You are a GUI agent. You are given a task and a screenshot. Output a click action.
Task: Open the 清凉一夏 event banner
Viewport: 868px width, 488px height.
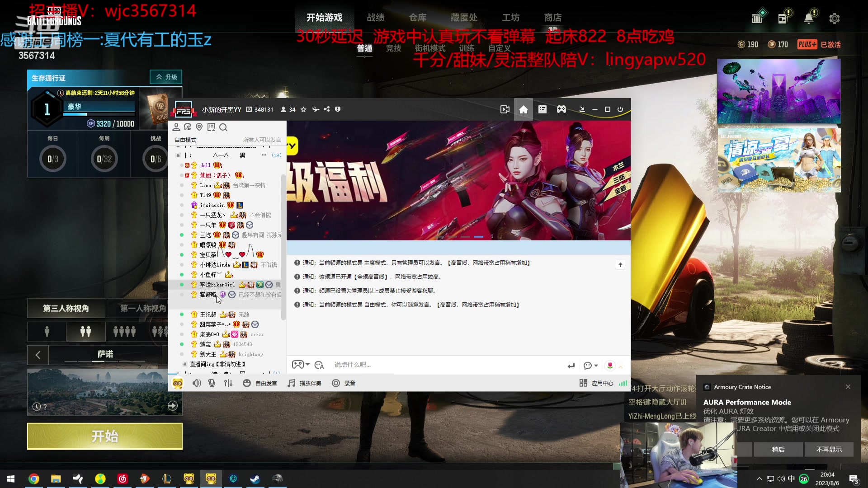(779, 160)
